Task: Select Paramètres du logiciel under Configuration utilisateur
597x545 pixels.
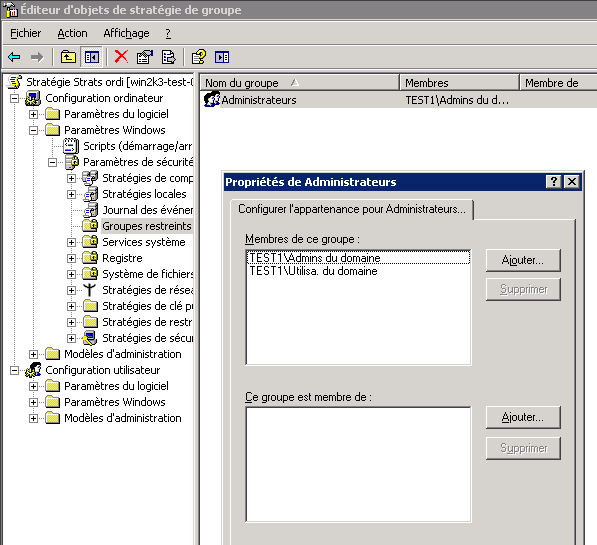Action: point(116,386)
